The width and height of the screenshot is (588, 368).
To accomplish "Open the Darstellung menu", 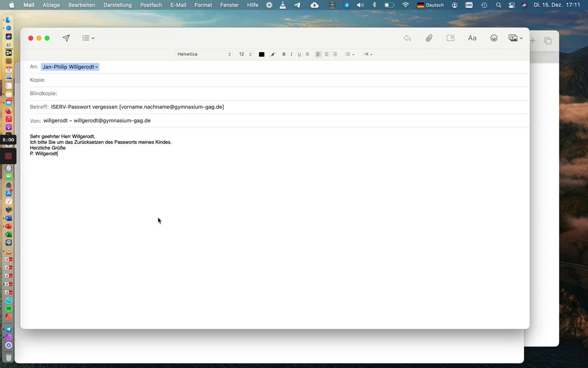I will tap(117, 5).
